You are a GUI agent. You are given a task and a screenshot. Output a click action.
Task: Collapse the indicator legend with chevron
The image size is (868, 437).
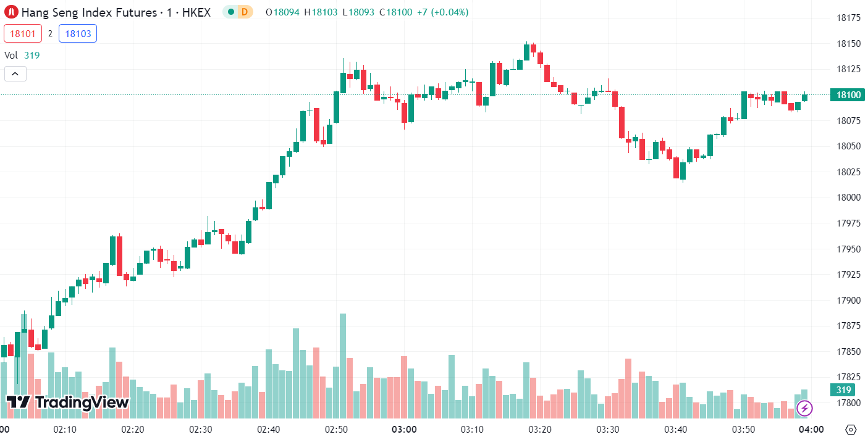pyautogui.click(x=15, y=74)
